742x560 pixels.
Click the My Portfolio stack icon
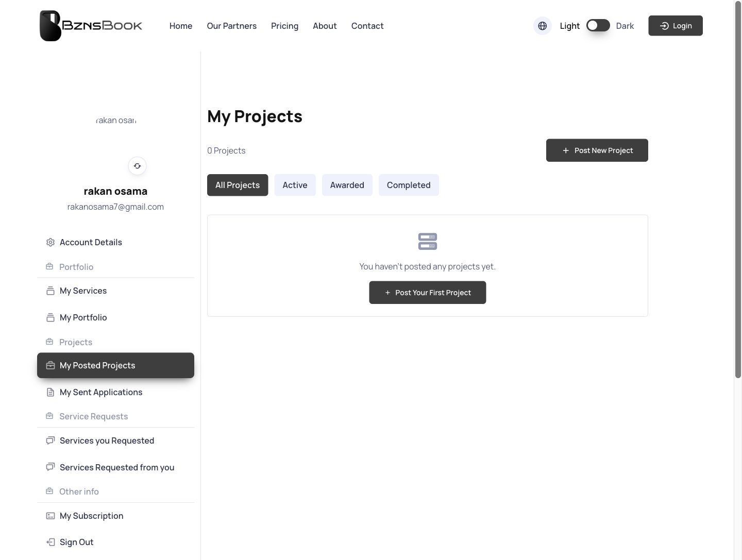pos(50,317)
